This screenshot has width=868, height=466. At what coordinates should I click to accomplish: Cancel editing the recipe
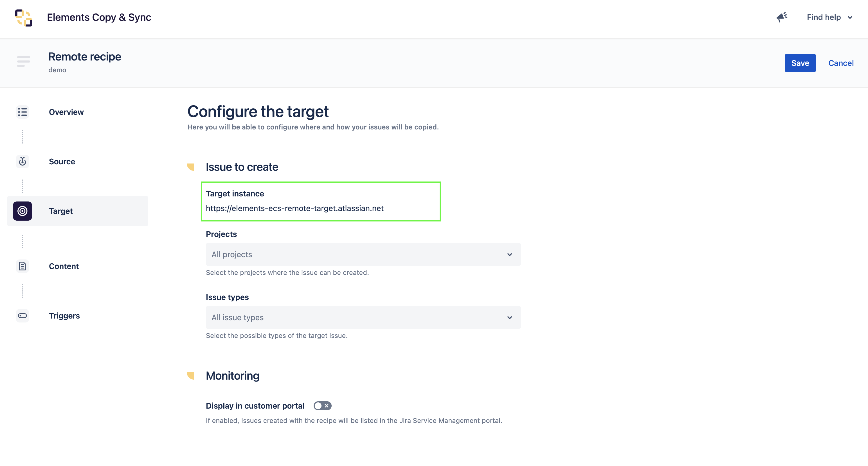pyautogui.click(x=841, y=63)
